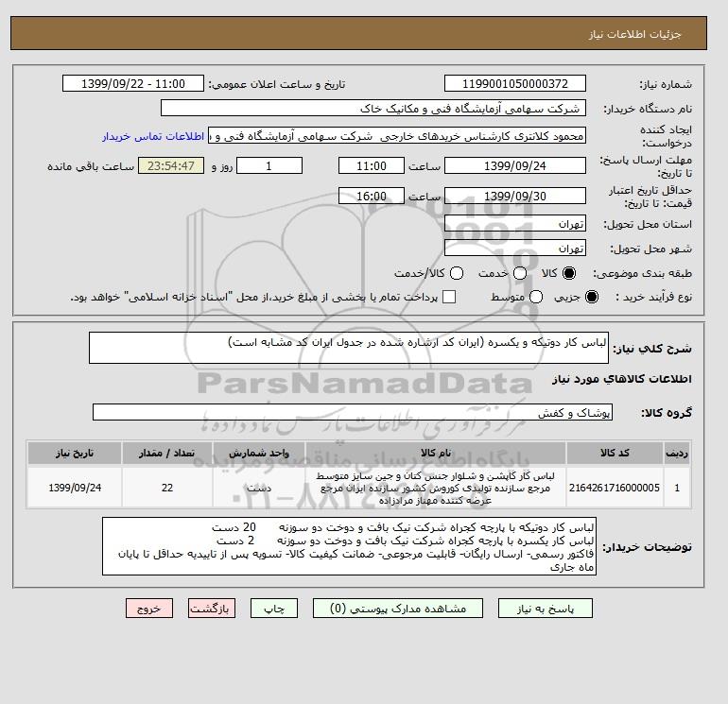Viewport: 728px width, 704px height.
Task: Check the اسناد خزانه اسلامی payment checkbox
Action: coord(449,297)
